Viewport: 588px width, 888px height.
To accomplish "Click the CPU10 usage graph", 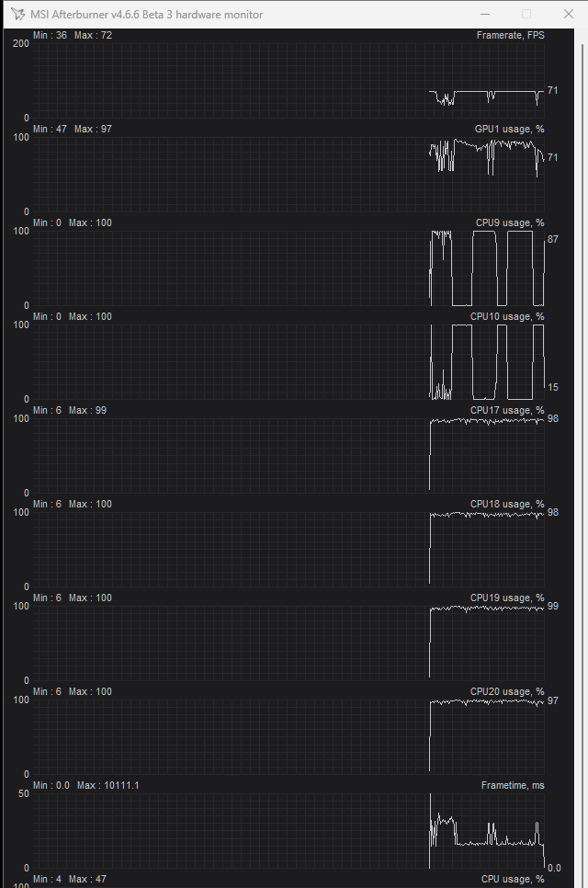I will click(288, 362).
